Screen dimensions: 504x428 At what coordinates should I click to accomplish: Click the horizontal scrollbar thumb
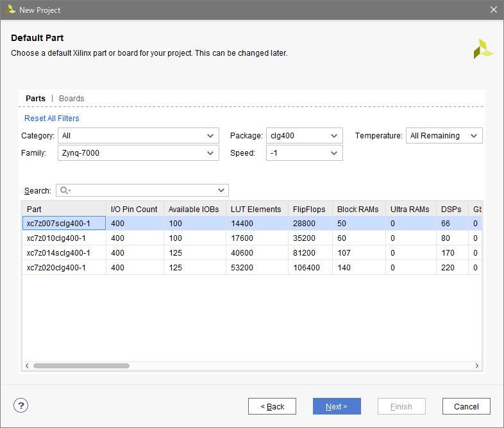click(x=81, y=366)
